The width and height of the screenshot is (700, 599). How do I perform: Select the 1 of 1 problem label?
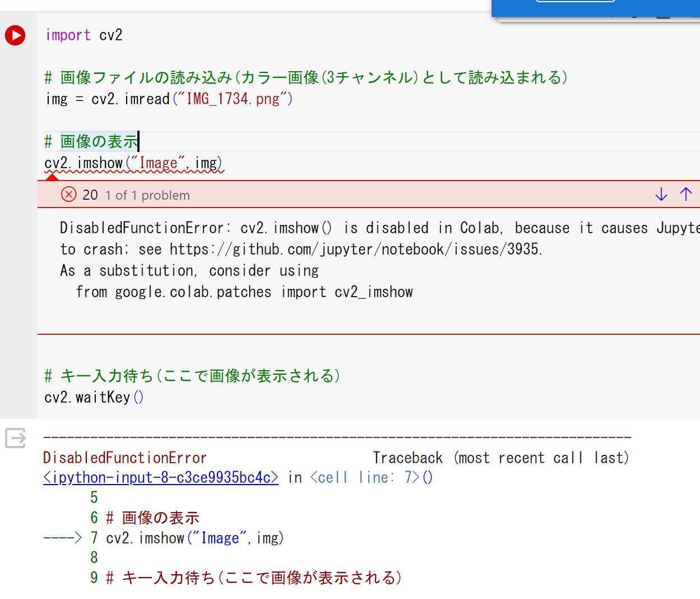point(147,195)
